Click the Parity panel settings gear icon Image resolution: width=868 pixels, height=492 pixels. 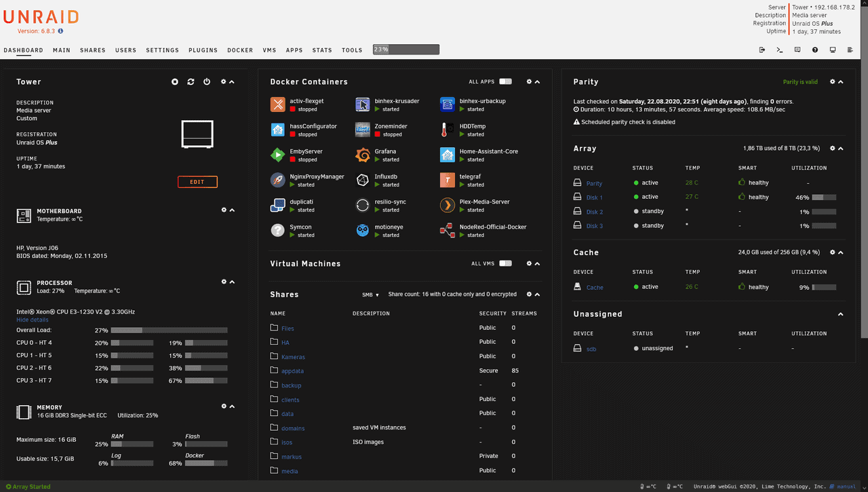click(831, 81)
